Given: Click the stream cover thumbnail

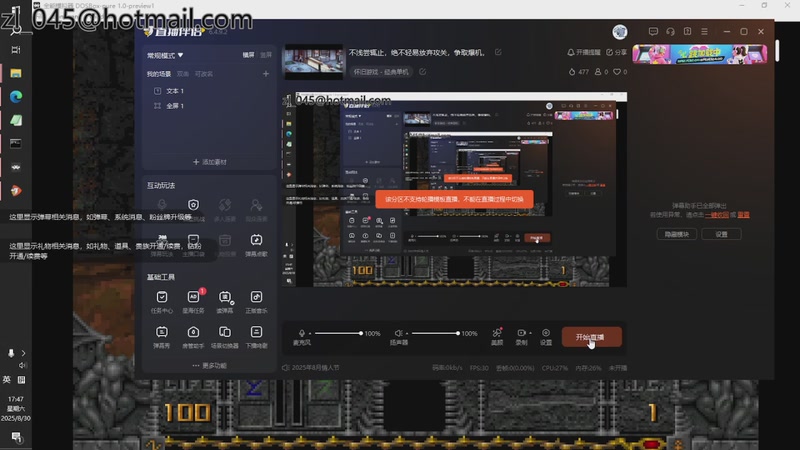Looking at the screenshot, I should click(313, 62).
